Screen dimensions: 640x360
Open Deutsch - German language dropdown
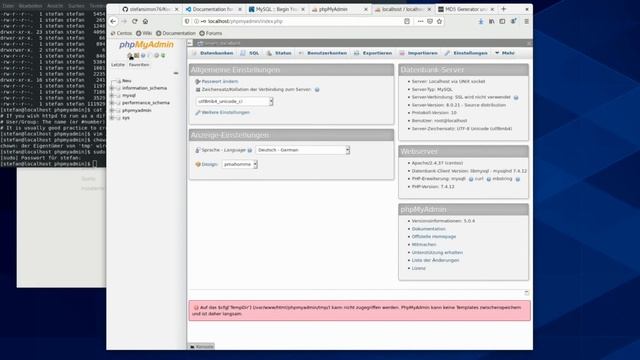click(302, 150)
